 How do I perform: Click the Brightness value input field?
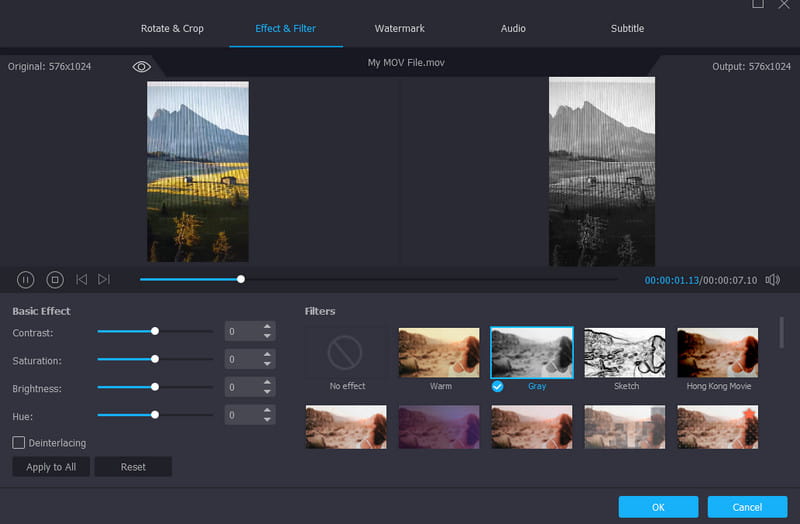pos(242,387)
